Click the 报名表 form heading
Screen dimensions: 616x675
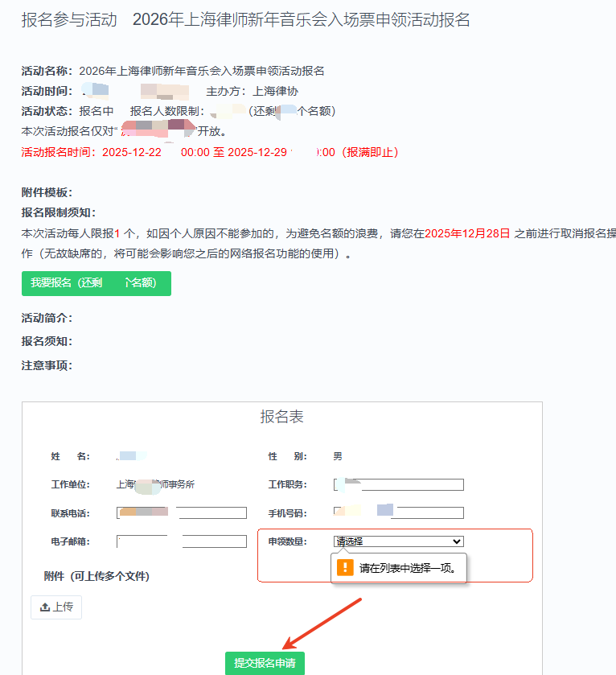click(281, 417)
